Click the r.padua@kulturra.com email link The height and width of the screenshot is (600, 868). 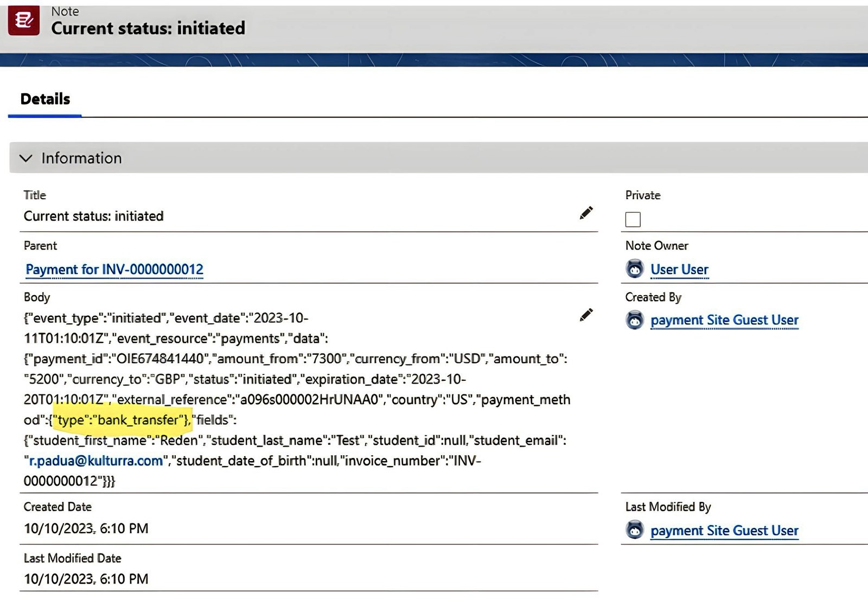pyautogui.click(x=96, y=461)
